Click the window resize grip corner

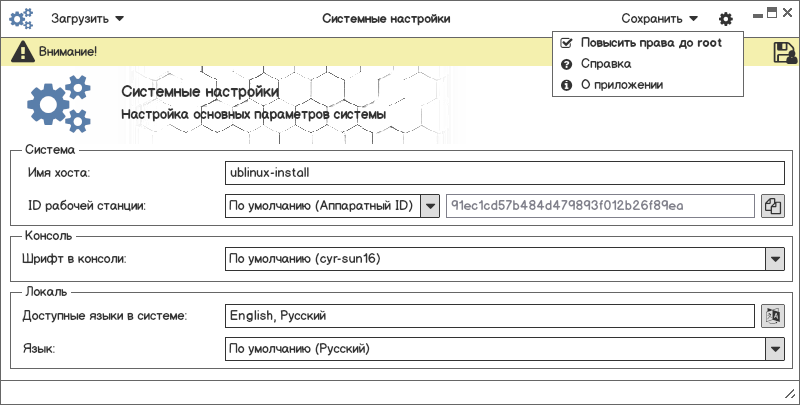[790, 393]
